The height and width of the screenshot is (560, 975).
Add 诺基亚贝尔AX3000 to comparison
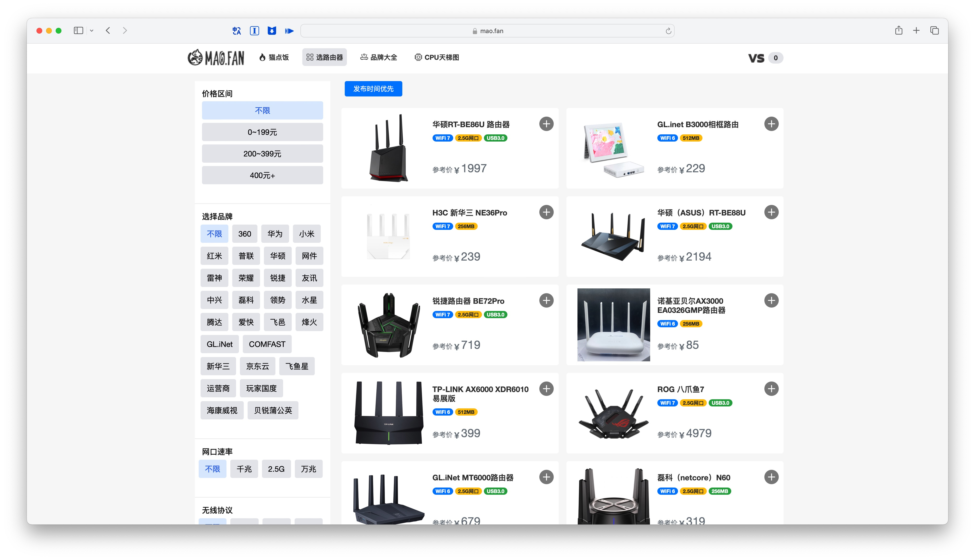(771, 300)
